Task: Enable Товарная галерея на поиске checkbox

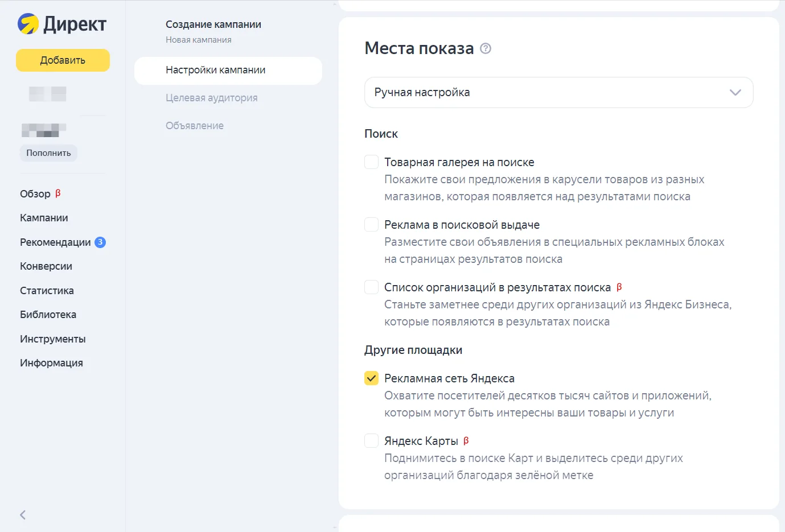Action: click(371, 162)
